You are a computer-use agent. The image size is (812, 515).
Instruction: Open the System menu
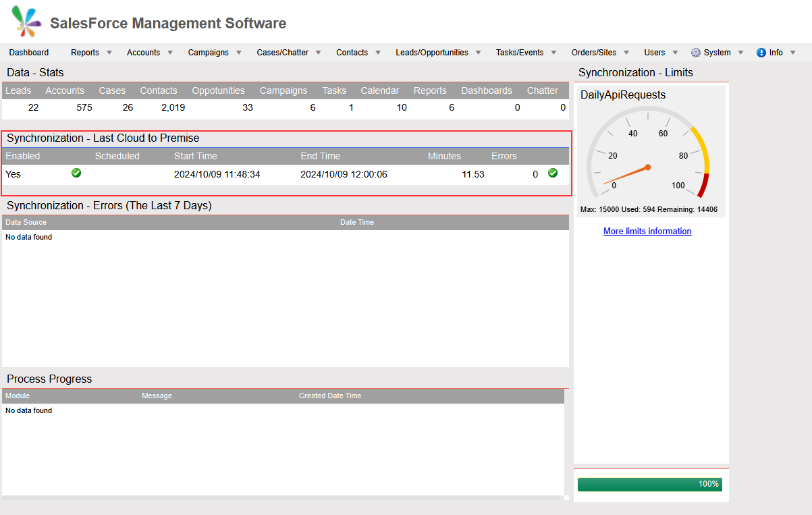717,53
